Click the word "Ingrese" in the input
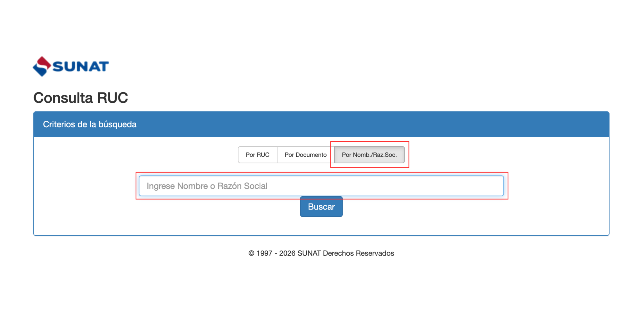Image resolution: width=644 pixels, height=322 pixels. [160, 186]
